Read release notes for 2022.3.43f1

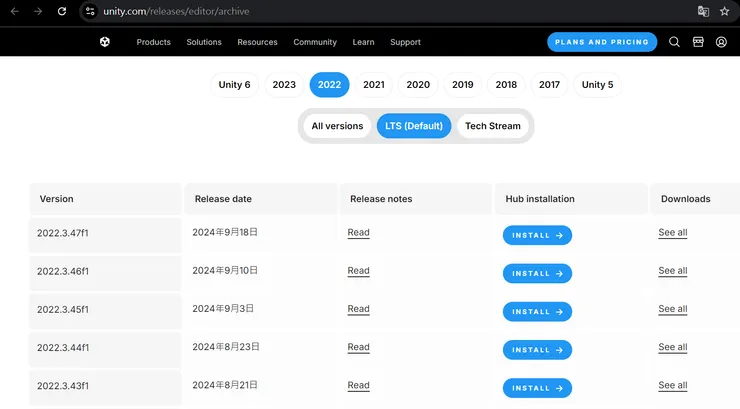pos(358,385)
